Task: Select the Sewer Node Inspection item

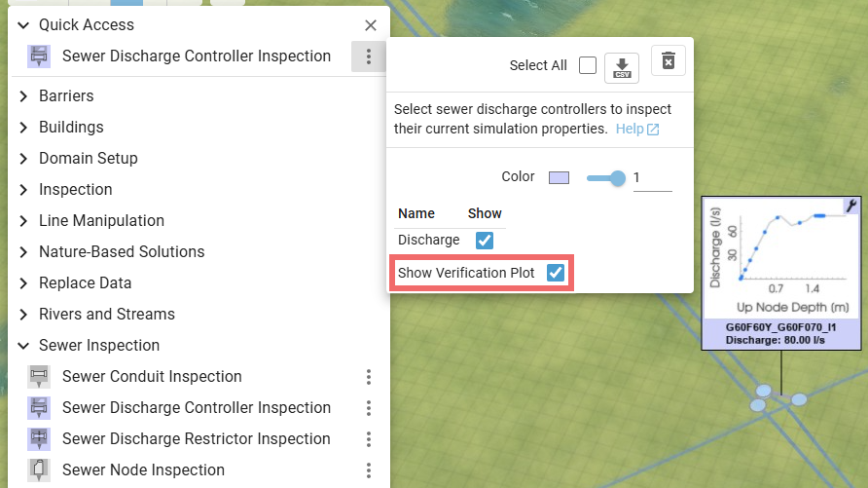Action: [143, 470]
